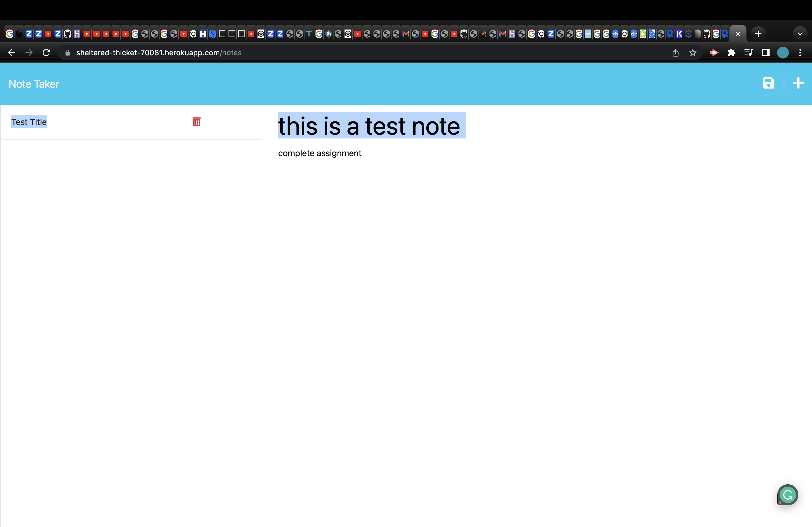Delete the Test Title note via trash icon
Image resolution: width=812 pixels, height=527 pixels.
197,122
